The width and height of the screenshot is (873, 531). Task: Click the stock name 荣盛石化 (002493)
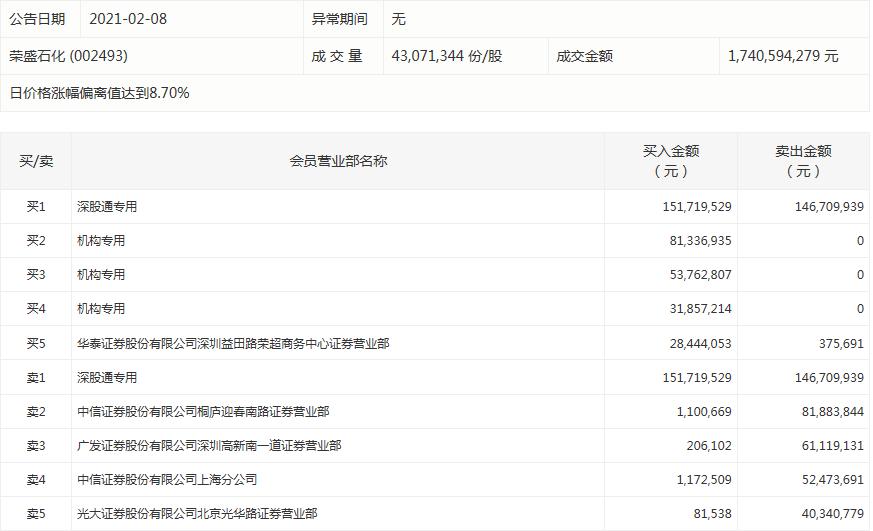(x=69, y=56)
